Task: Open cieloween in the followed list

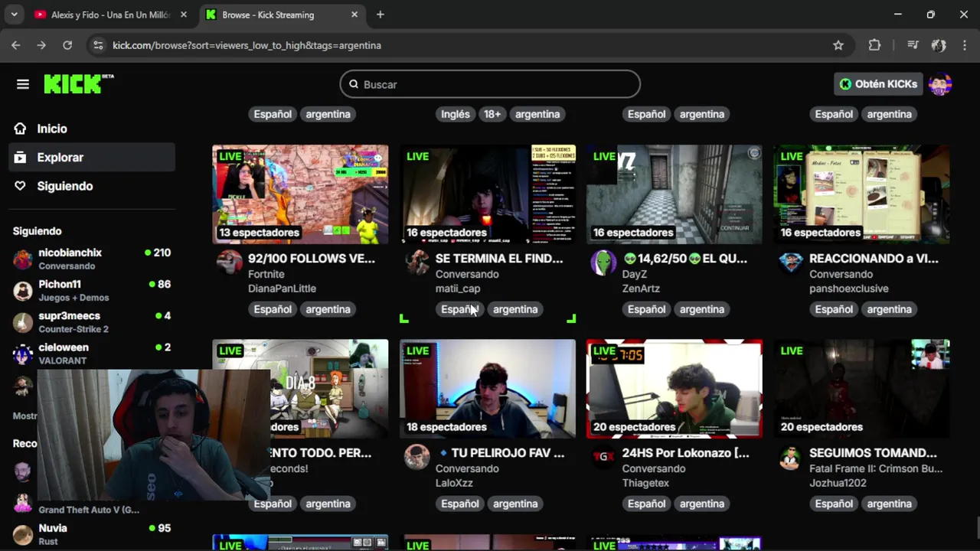Action: (92, 354)
